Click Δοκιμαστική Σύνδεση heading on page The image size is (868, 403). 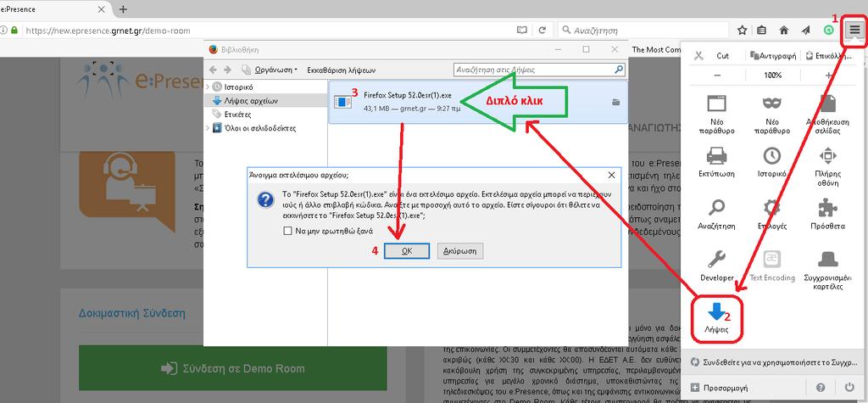click(131, 313)
